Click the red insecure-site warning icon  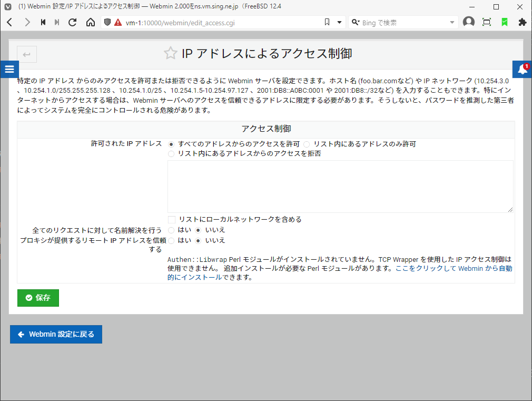118,23
